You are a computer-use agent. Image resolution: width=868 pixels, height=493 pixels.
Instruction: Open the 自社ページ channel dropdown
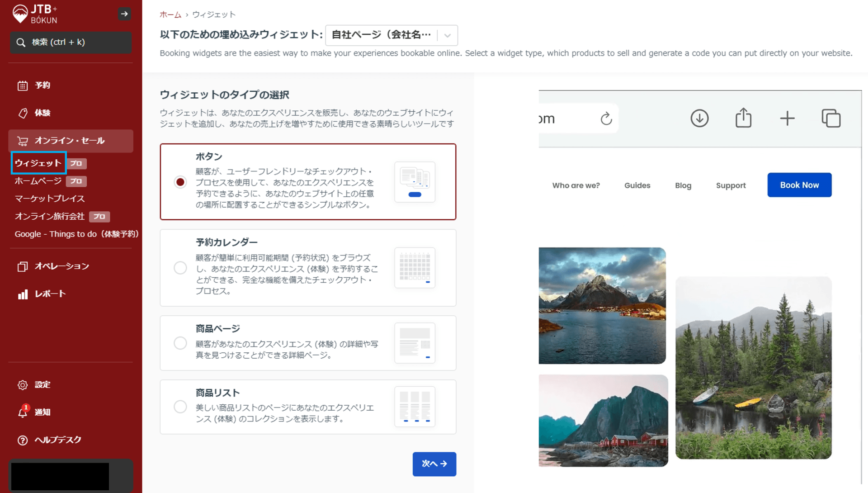(x=391, y=35)
